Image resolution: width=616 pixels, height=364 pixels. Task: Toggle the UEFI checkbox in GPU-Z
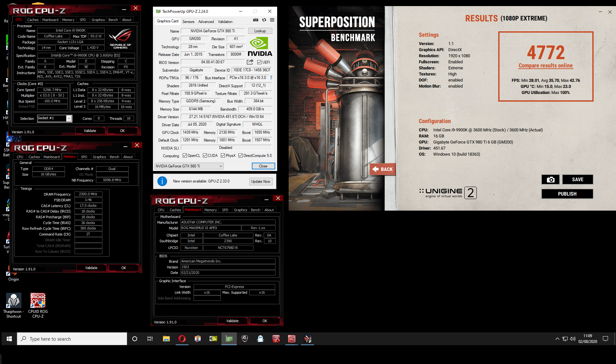[x=259, y=62]
